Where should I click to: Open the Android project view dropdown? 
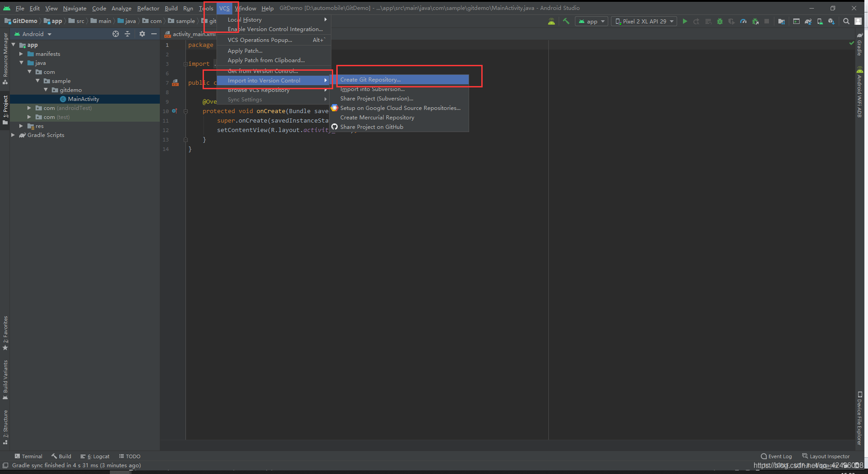pos(33,34)
